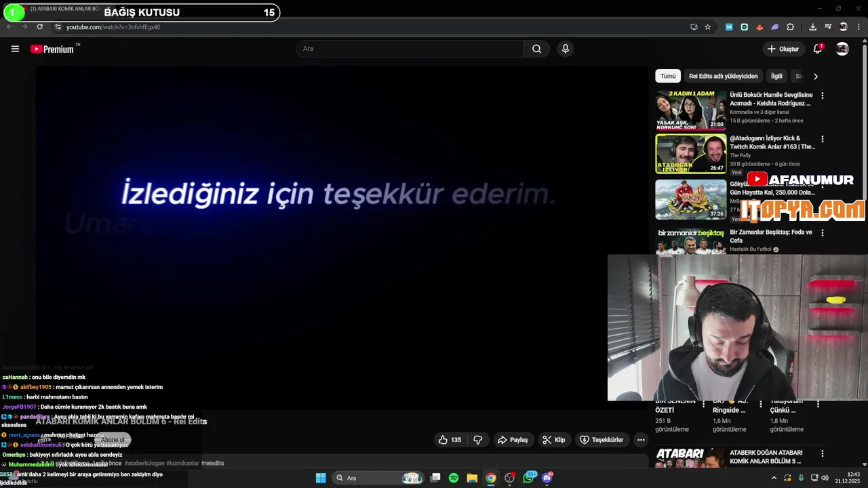
Task: Open Spotify from the taskbar
Action: pyautogui.click(x=454, y=478)
